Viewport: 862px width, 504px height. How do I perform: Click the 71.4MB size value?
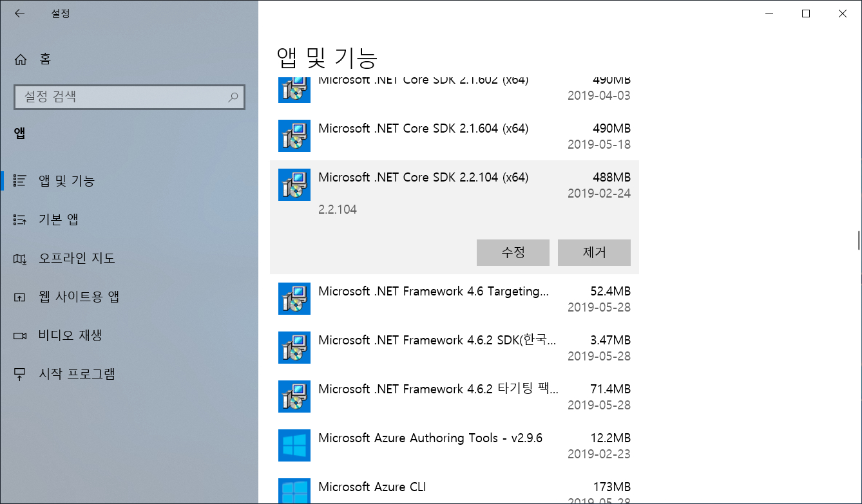(610, 389)
